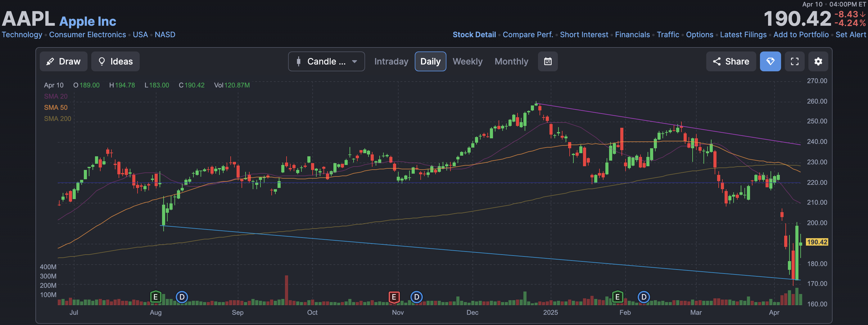Image resolution: width=868 pixels, height=325 pixels.
Task: Open chart settings gear
Action: 818,61
